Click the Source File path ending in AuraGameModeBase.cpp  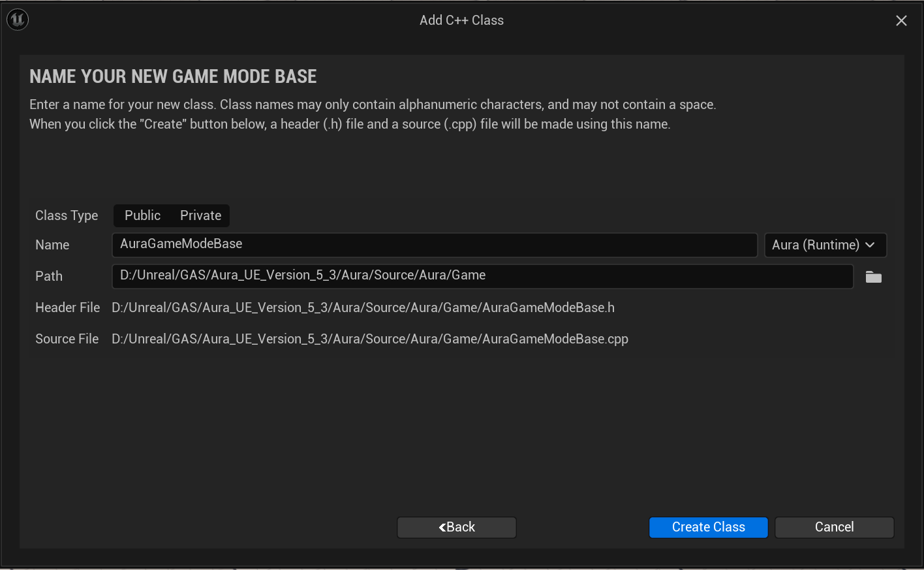pyautogui.click(x=370, y=339)
